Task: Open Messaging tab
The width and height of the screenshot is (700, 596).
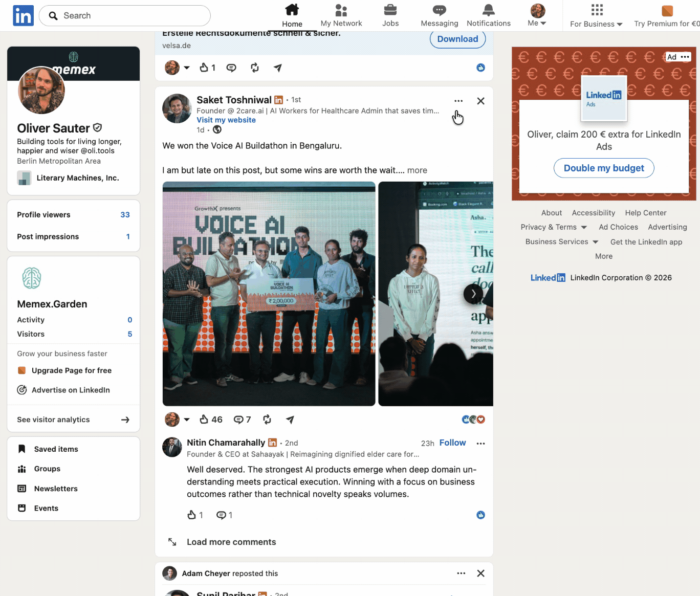Action: pos(440,16)
